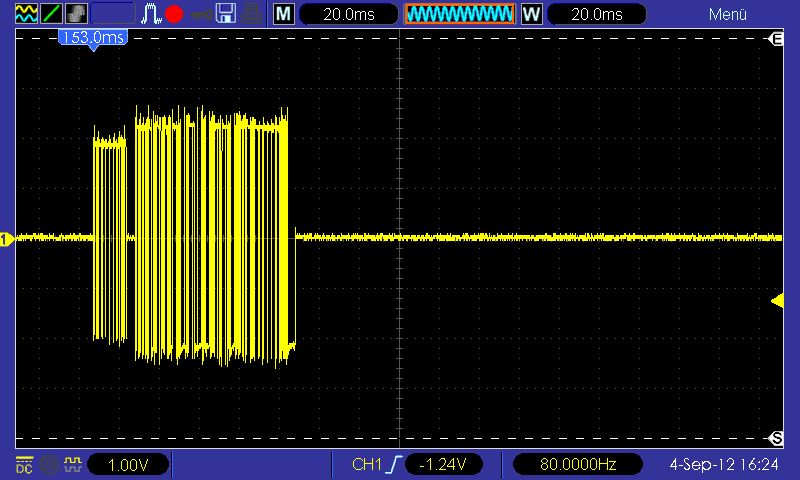
Task: Click the CH1 trigger source label
Action: [x=367, y=464]
